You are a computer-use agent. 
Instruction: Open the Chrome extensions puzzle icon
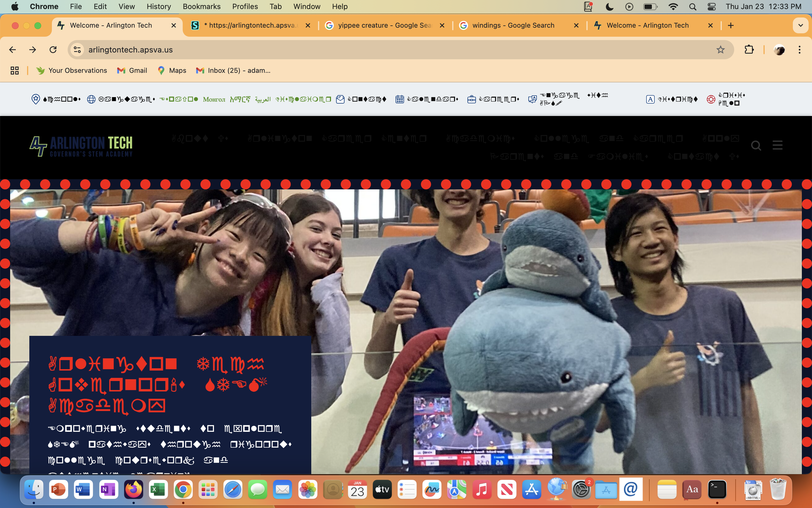[x=749, y=50]
